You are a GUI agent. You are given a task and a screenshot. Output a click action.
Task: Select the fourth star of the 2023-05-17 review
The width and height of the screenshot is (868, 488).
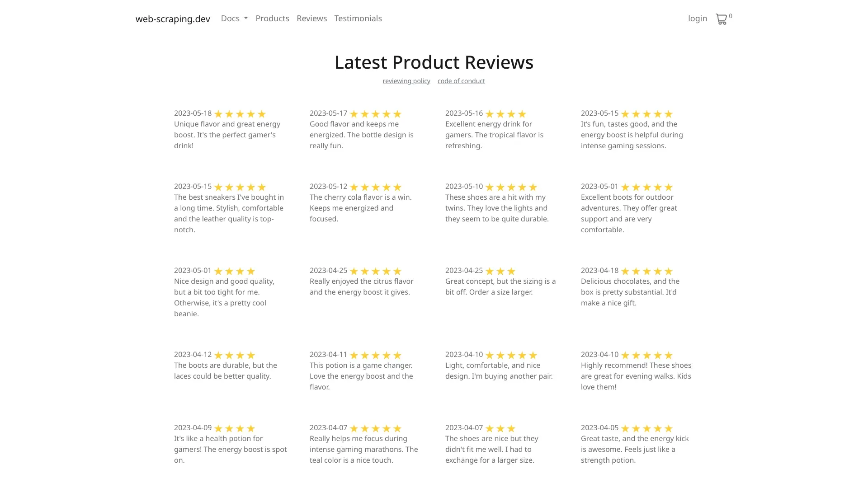387,114
